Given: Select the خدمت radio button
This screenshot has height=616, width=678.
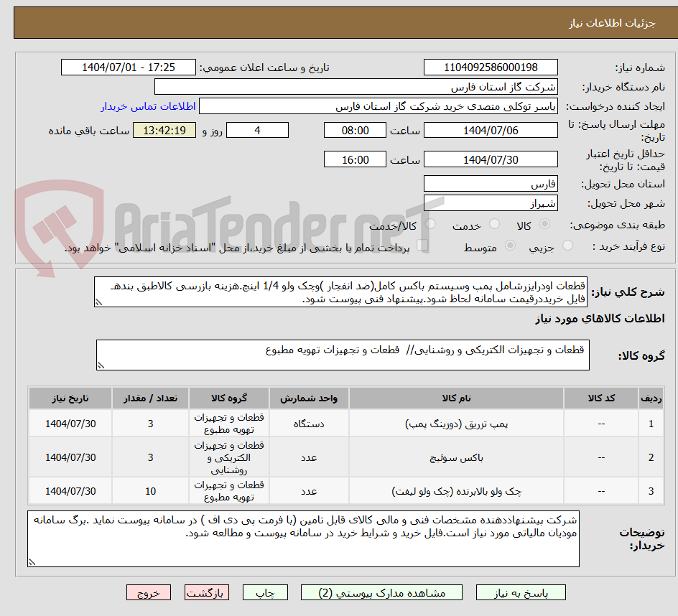Looking at the screenshot, I should coord(494,223).
